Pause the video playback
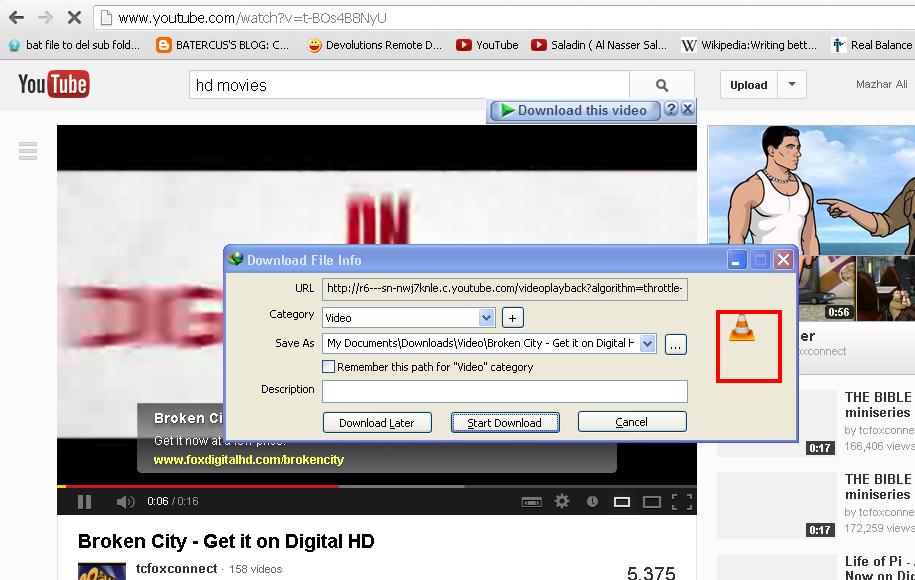This screenshot has width=915, height=580. tap(84, 501)
